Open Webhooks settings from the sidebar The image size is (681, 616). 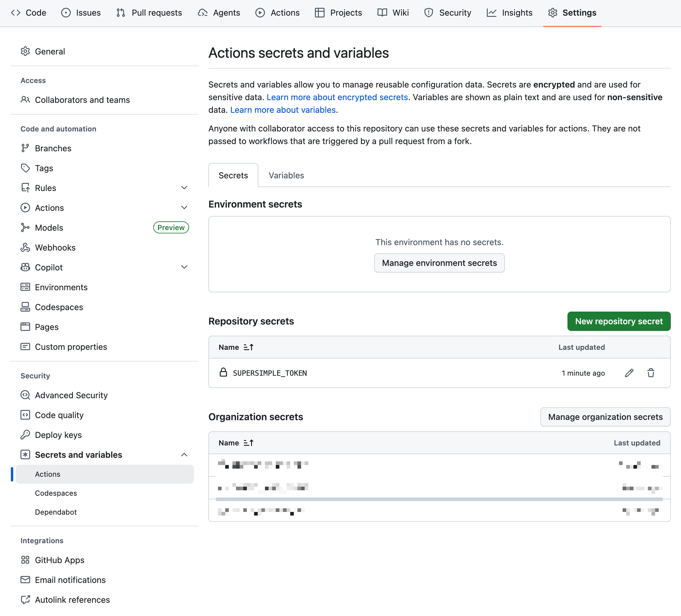pyautogui.click(x=55, y=248)
